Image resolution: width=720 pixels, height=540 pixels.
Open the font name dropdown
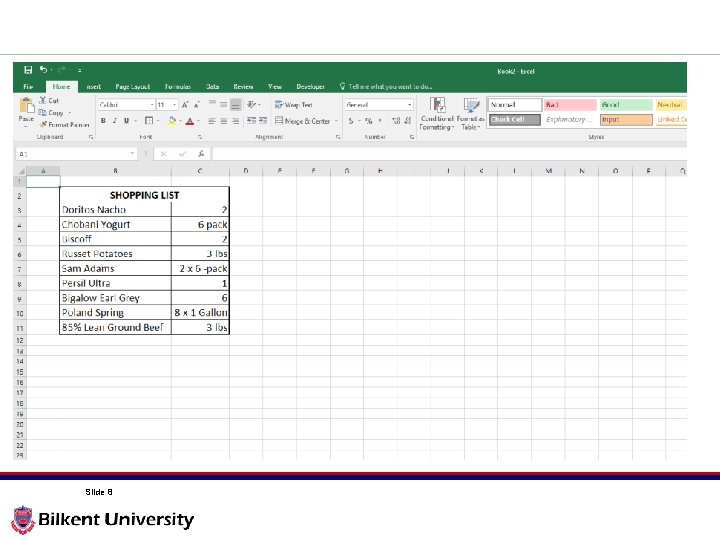pos(152,105)
